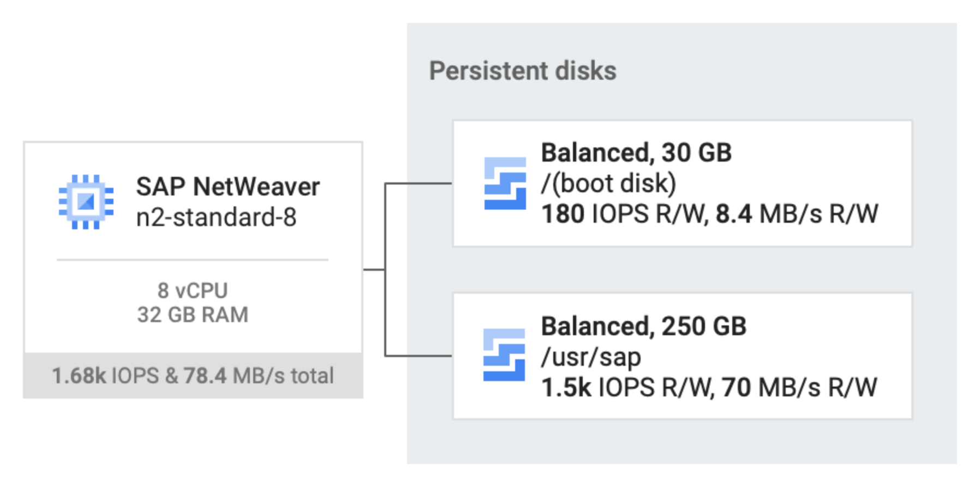Image resolution: width=980 pixels, height=487 pixels.
Task: Click the n2-standard-8 machine type label
Action: tap(216, 217)
